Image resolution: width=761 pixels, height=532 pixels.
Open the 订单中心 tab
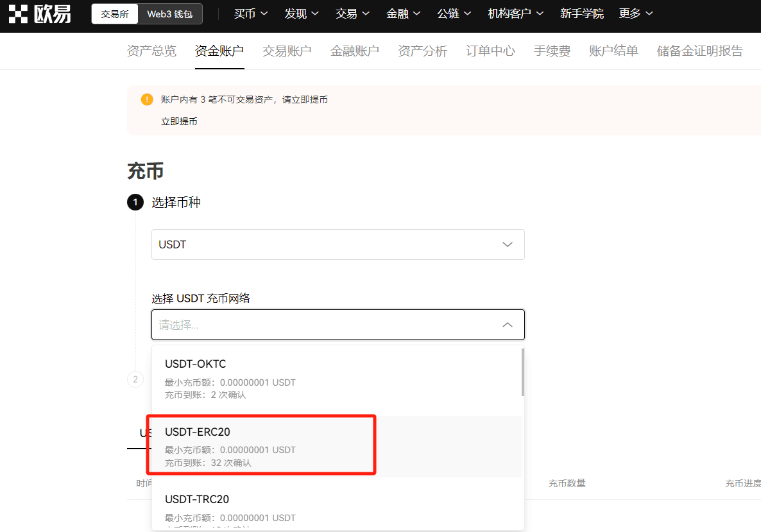(490, 51)
